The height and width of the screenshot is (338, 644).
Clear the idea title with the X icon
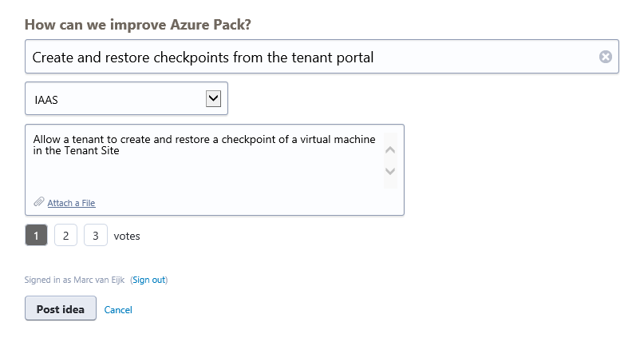click(x=605, y=57)
